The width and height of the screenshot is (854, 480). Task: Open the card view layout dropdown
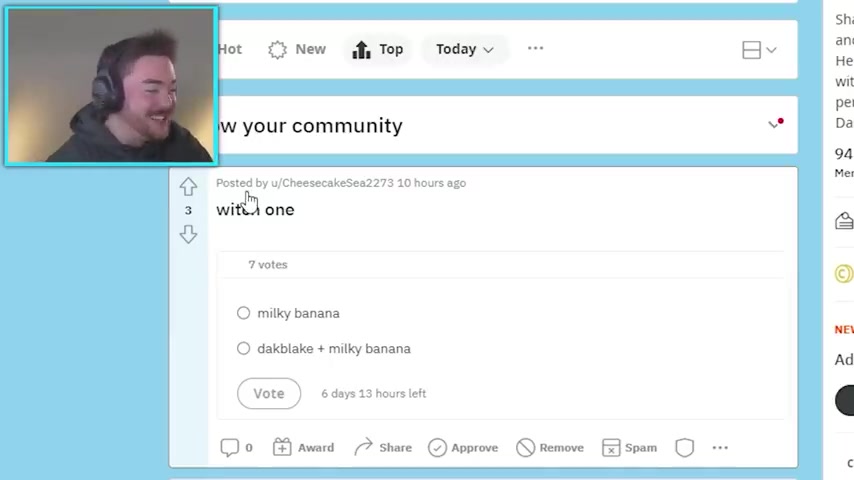click(x=759, y=50)
